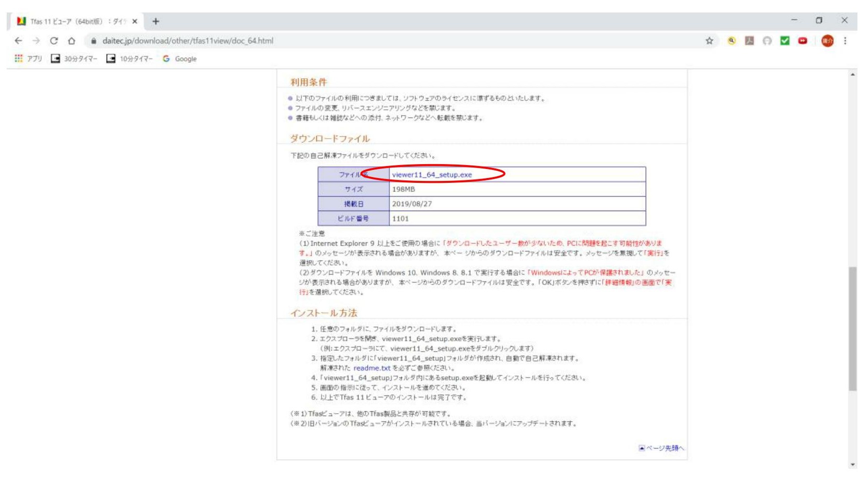Click the browser forward arrow

click(36, 41)
